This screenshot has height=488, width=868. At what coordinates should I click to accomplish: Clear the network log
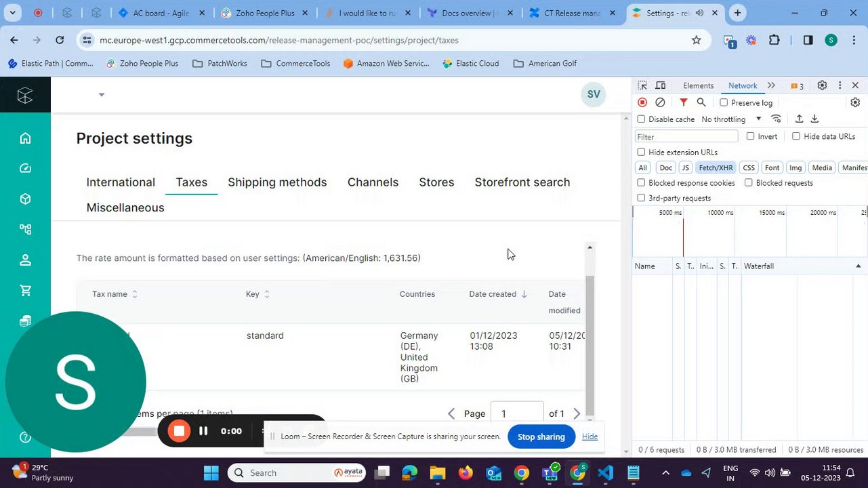coord(660,102)
